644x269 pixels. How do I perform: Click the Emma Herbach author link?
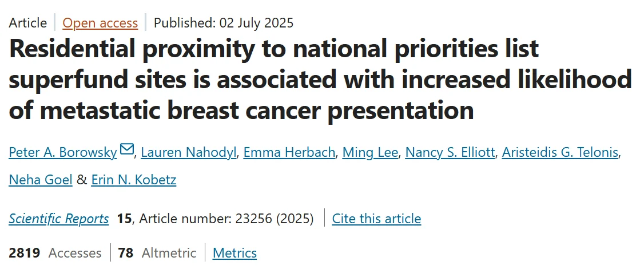pos(289,152)
